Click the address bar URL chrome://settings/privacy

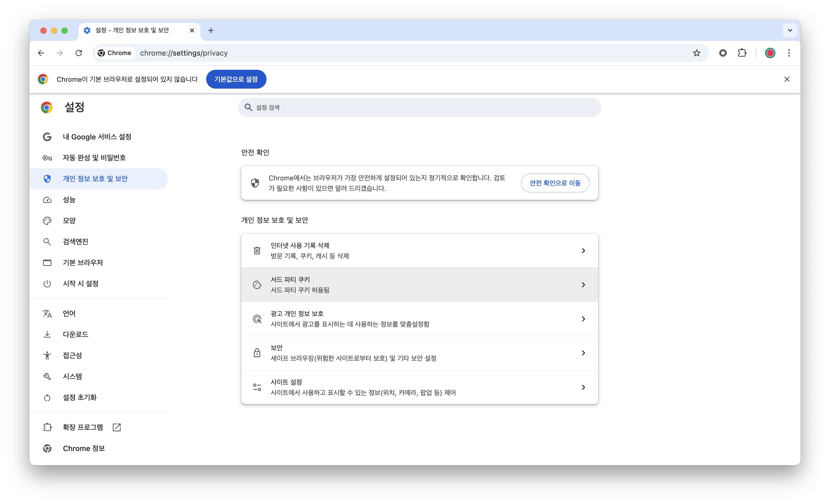pyautogui.click(x=184, y=53)
